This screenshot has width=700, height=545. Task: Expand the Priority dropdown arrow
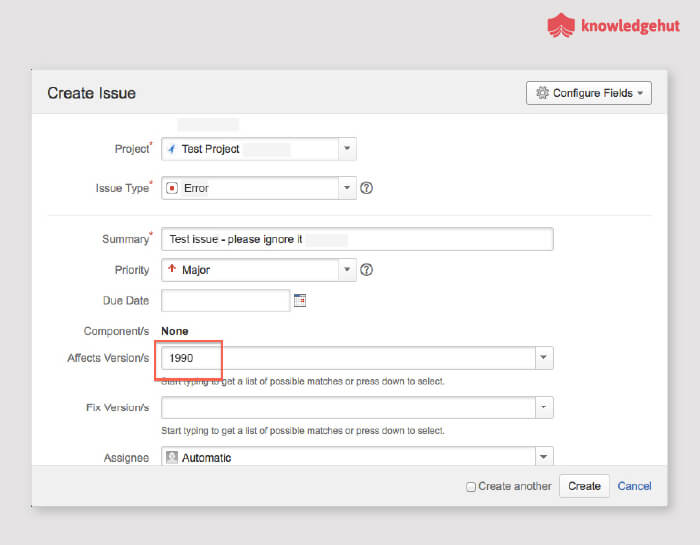point(347,270)
